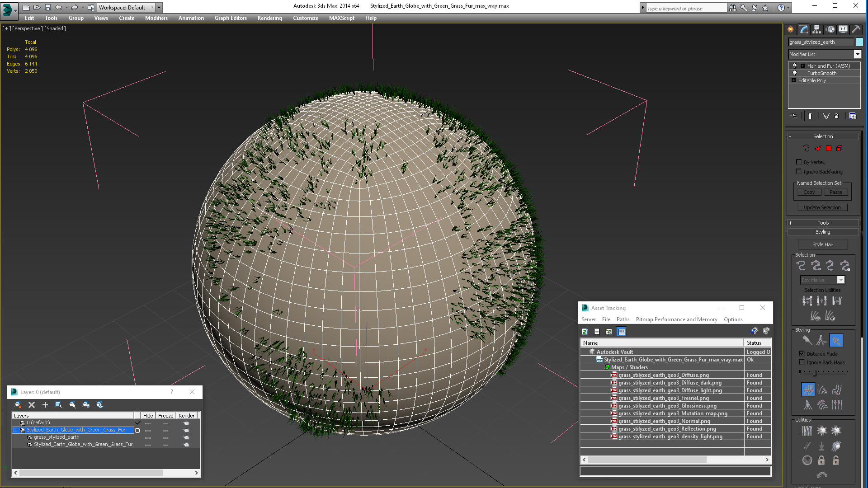Click the Style Hair button
This screenshot has height=488, width=868.
pos(823,244)
